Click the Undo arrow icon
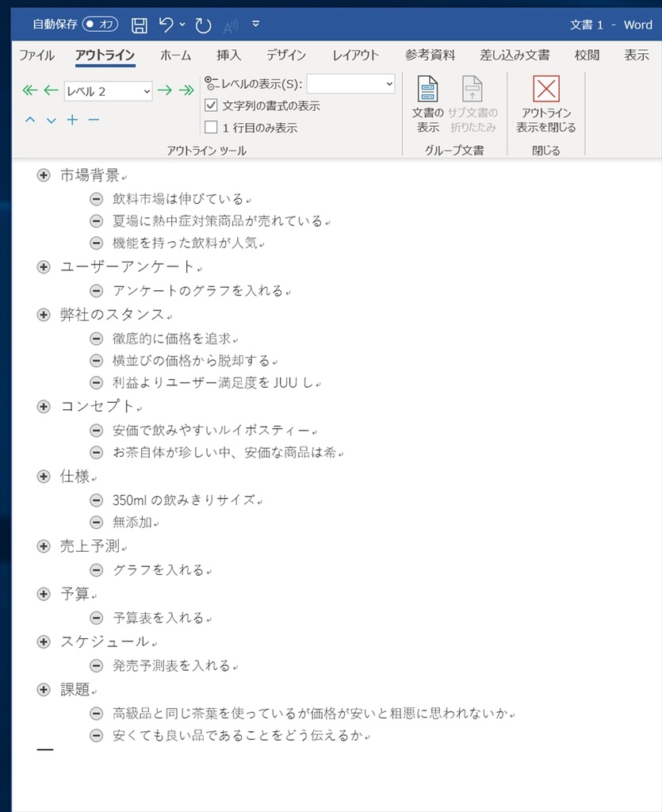Screen dimensions: 662x812 [166, 25]
